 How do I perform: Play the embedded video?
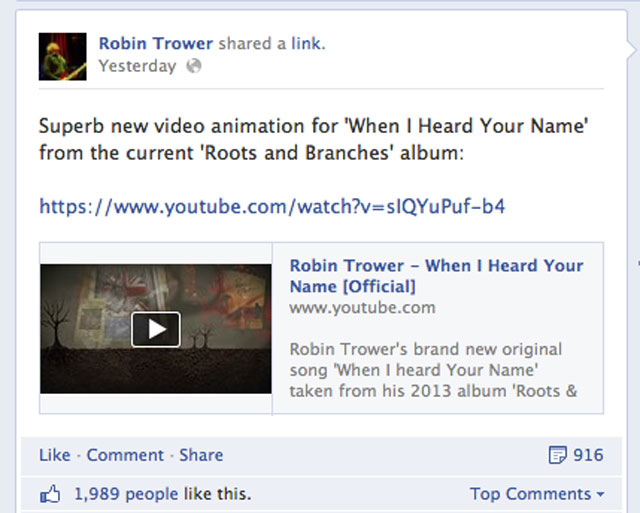coord(156,329)
